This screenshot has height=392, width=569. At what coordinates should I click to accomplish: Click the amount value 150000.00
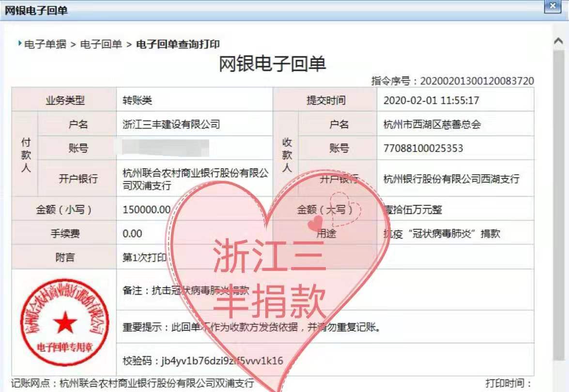point(147,210)
